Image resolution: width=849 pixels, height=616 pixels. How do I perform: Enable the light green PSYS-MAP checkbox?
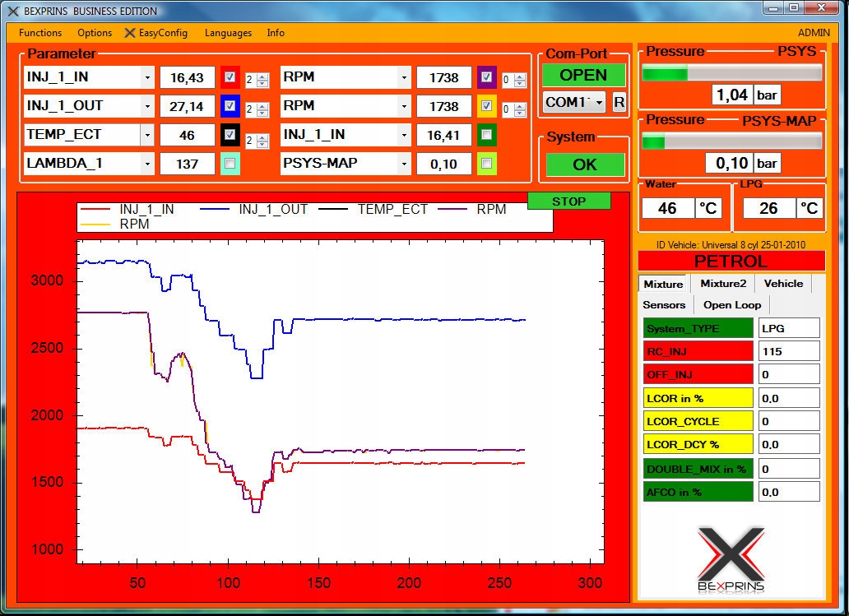(486, 164)
